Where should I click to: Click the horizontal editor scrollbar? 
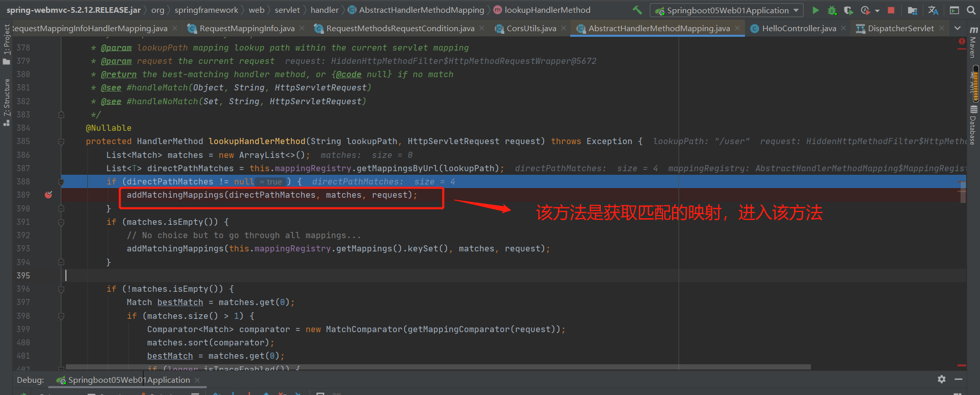pyautogui.click(x=438, y=367)
